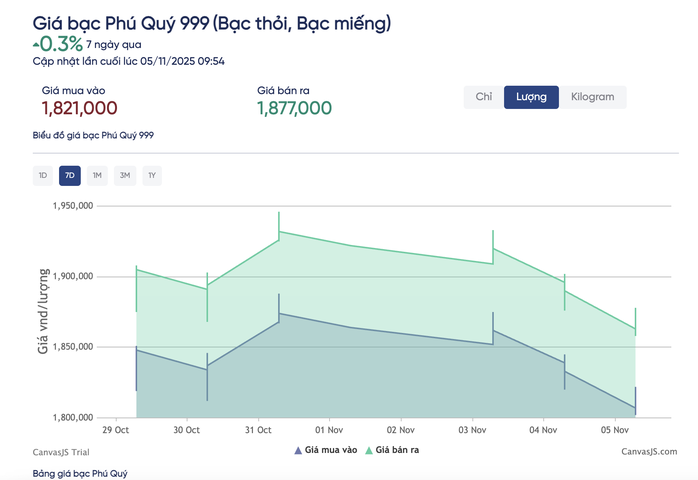Show the 1D chart range
This screenshot has height=480, width=698.
43,176
